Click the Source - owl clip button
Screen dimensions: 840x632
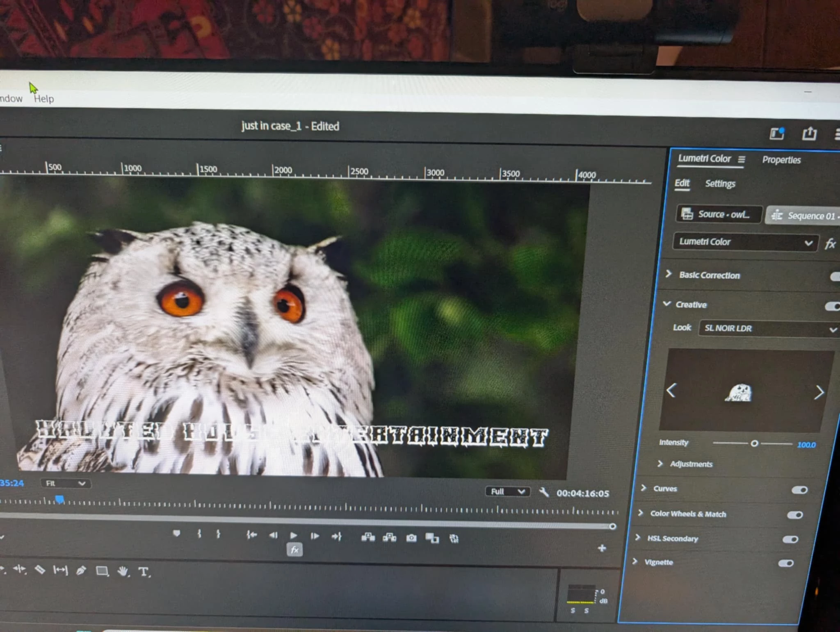[x=719, y=214]
